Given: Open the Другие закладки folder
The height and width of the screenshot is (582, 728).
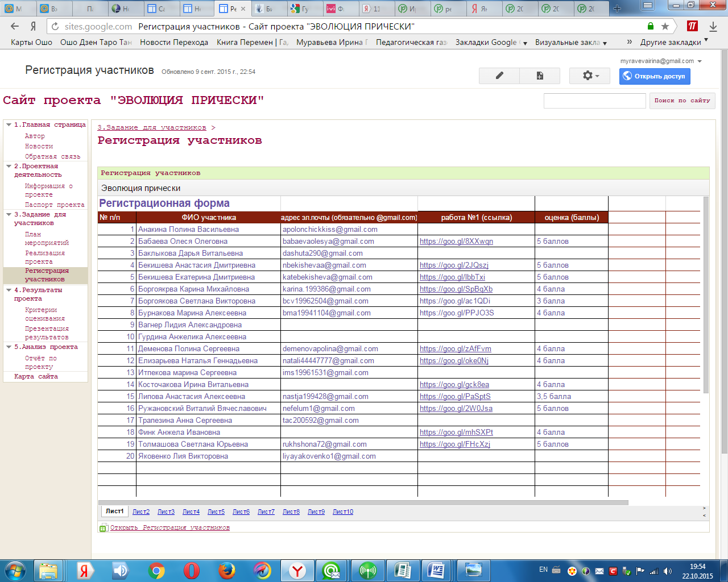Looking at the screenshot, I should (x=674, y=42).
